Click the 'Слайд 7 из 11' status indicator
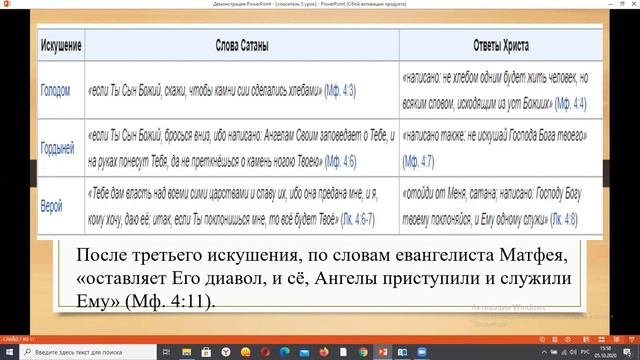 tap(19, 339)
